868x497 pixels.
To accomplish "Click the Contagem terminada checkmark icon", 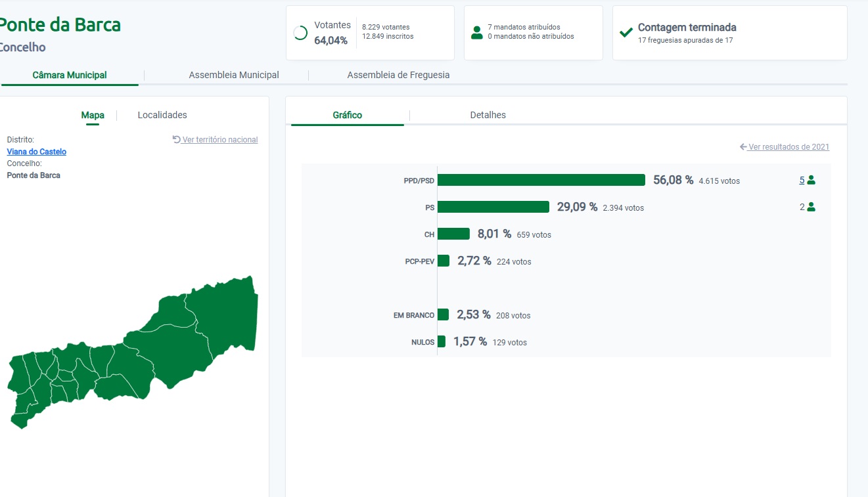I will (x=626, y=32).
